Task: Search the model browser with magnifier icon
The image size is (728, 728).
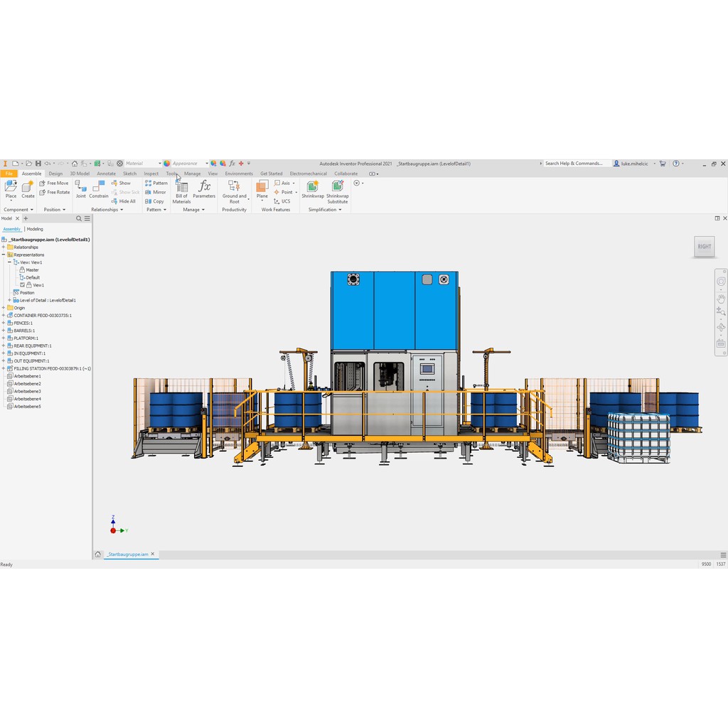Action: pos(79,219)
